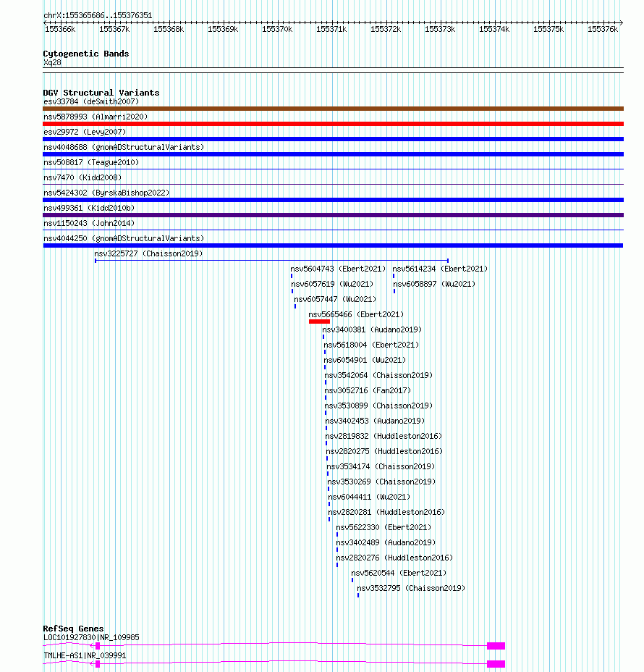This screenshot has height=672, width=644.
Task: Select the nsv3225727 Chaisson2019 span line
Action: point(271,261)
